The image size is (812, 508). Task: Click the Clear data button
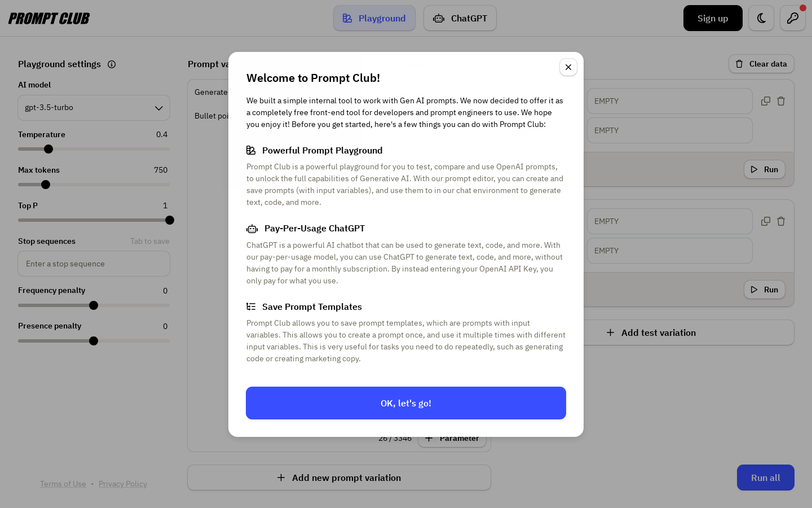(761, 64)
